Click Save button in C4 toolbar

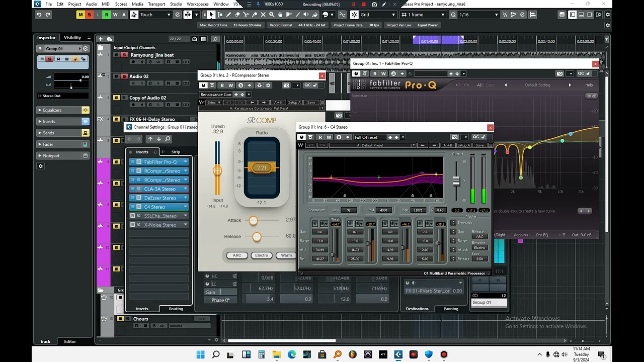[x=479, y=145]
